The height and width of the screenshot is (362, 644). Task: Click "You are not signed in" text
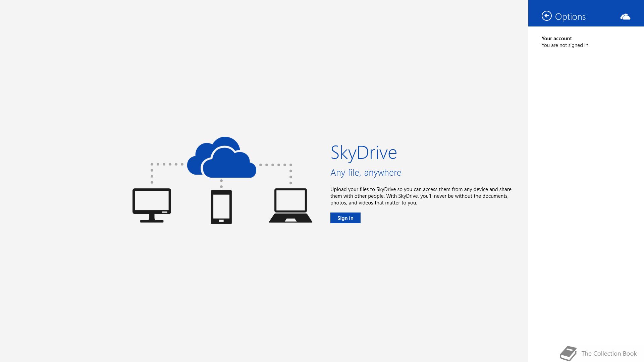point(565,45)
